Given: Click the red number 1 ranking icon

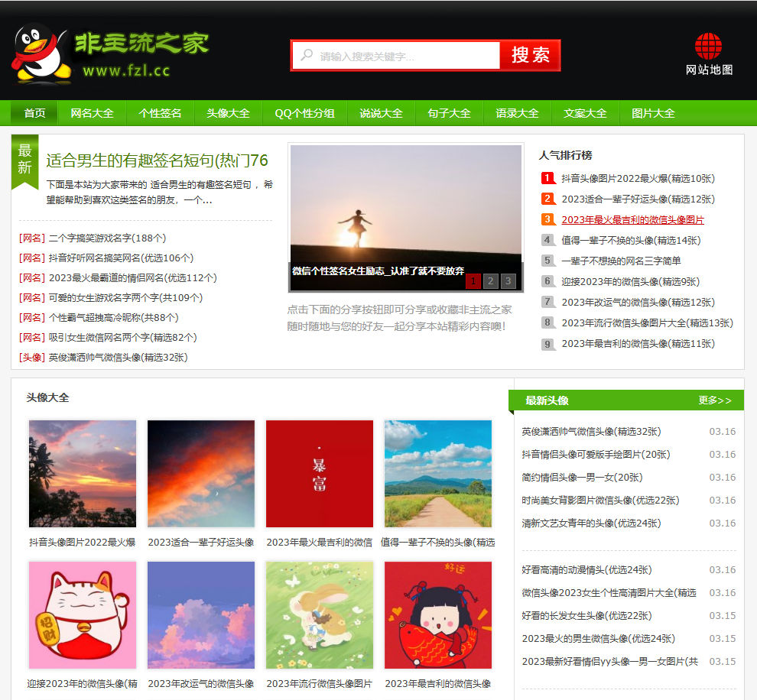Looking at the screenshot, I should 548,178.
